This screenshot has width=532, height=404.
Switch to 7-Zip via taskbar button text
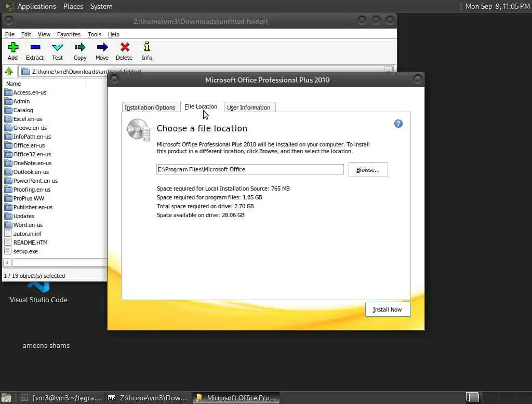[x=153, y=398]
